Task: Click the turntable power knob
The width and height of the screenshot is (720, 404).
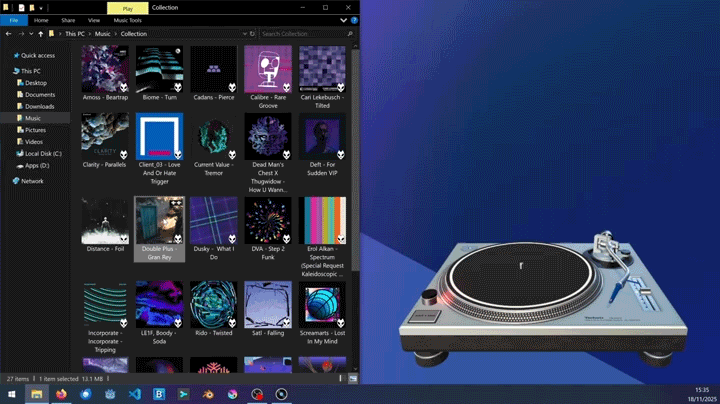Action: [430, 297]
